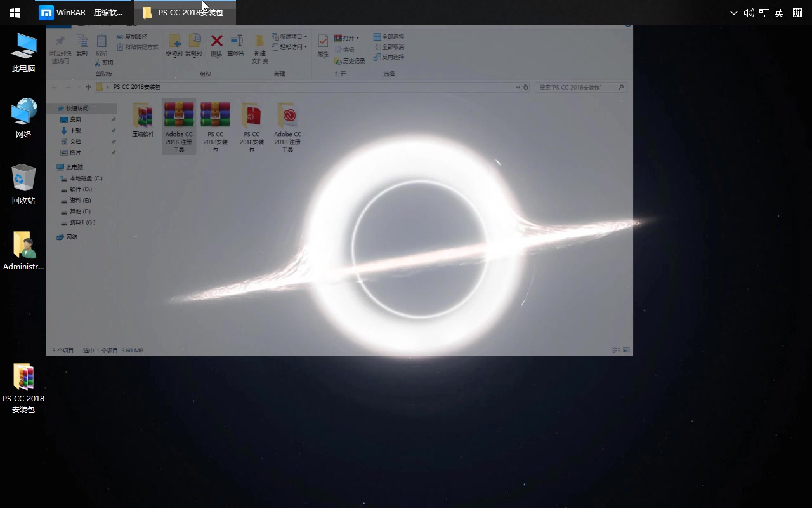Select the 压缩软件 folder

143,119
